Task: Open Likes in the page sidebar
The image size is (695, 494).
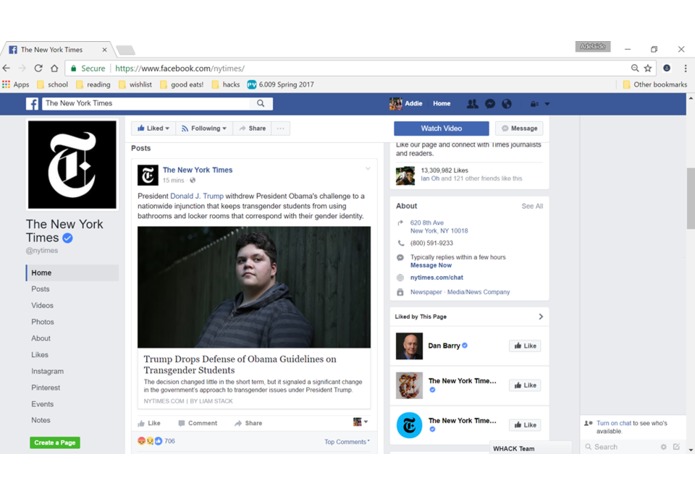Action: [39, 354]
